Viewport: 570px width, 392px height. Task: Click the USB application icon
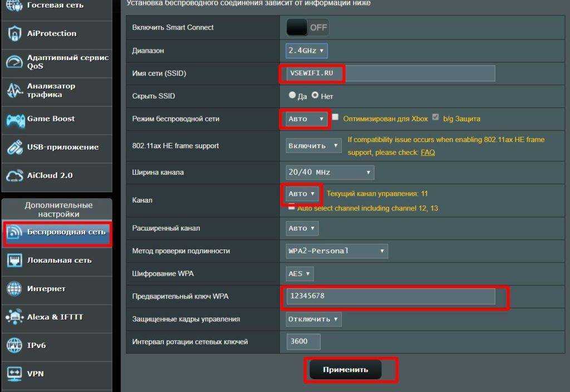(x=14, y=147)
